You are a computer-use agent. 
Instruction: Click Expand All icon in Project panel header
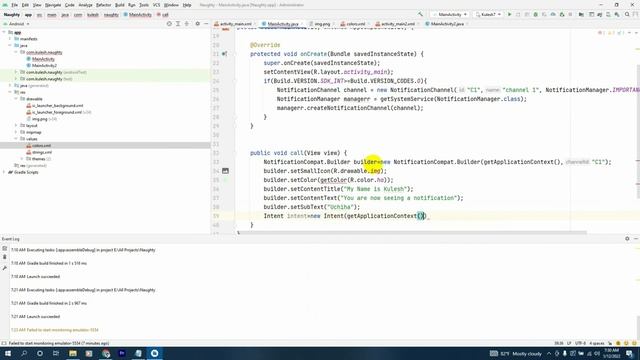click(178, 24)
